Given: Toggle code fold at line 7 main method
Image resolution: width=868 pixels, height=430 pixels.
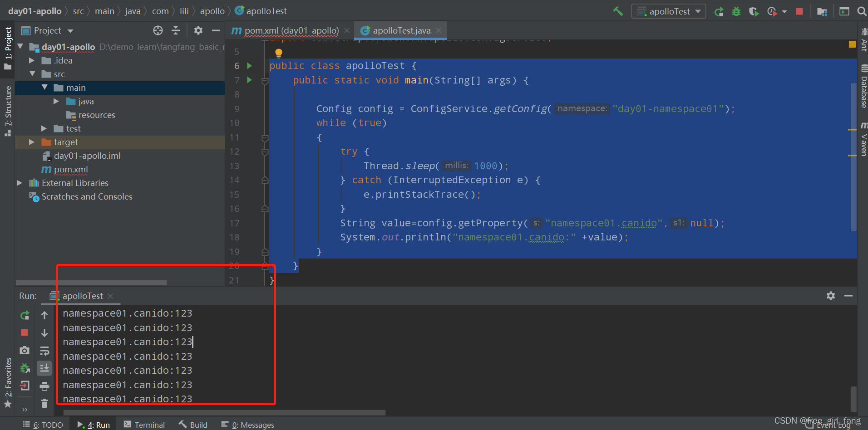Looking at the screenshot, I should point(265,81).
